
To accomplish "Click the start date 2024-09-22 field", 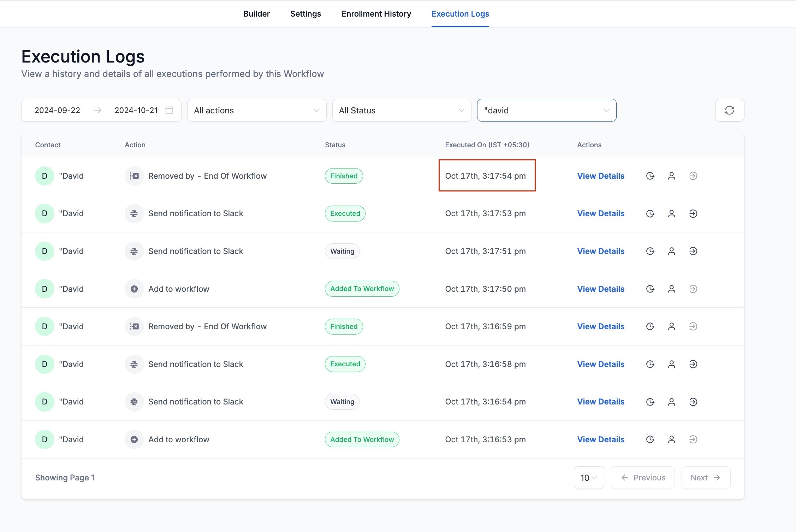I will (x=57, y=110).
